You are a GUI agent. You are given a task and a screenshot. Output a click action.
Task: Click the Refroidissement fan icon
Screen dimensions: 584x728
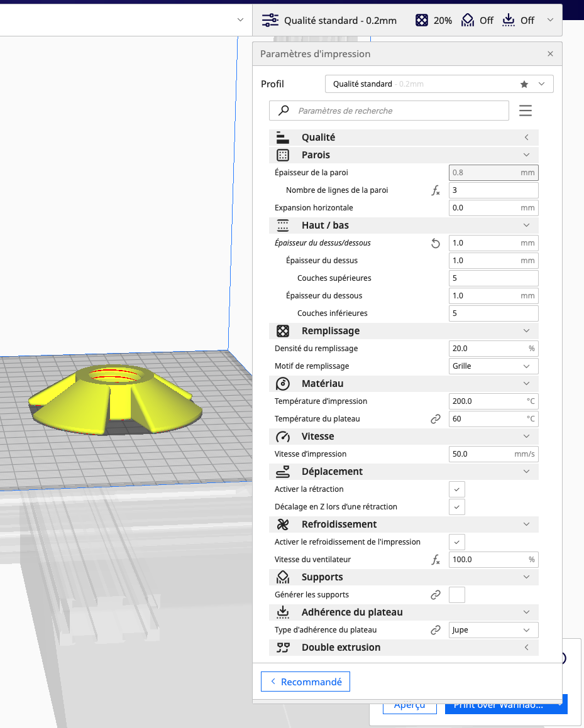click(282, 524)
